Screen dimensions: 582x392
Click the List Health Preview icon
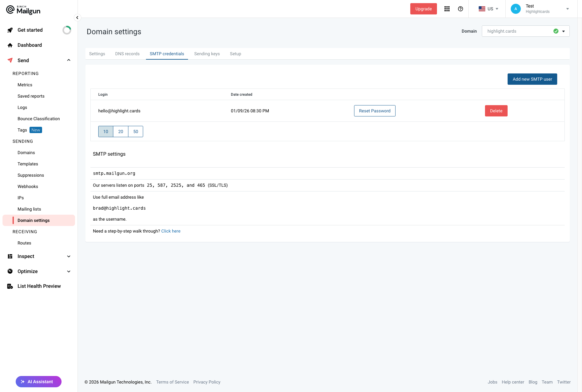point(10,286)
